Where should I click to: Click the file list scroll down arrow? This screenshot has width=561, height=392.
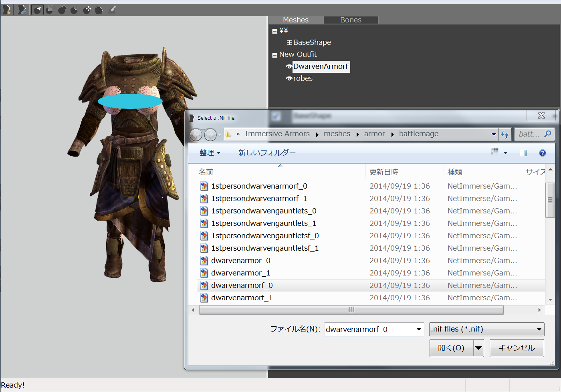click(x=551, y=300)
